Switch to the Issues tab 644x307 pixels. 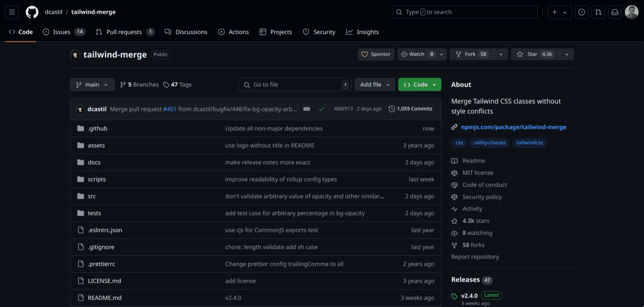64,32
